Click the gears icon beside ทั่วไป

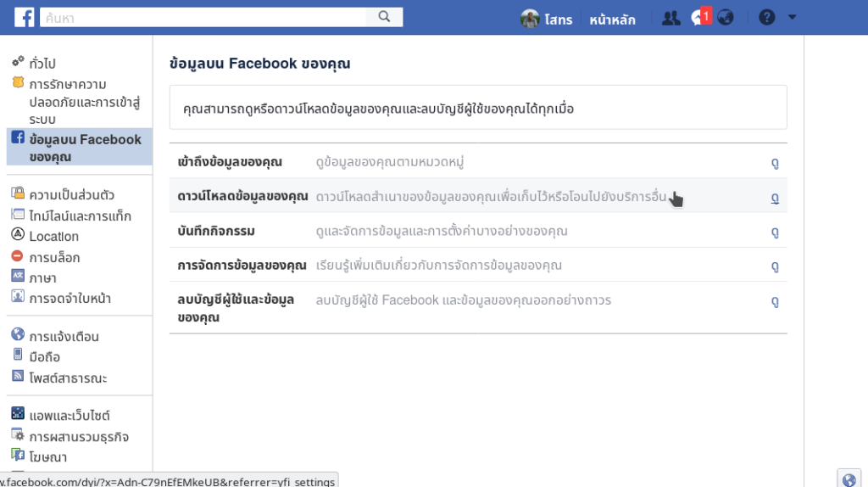(x=18, y=61)
